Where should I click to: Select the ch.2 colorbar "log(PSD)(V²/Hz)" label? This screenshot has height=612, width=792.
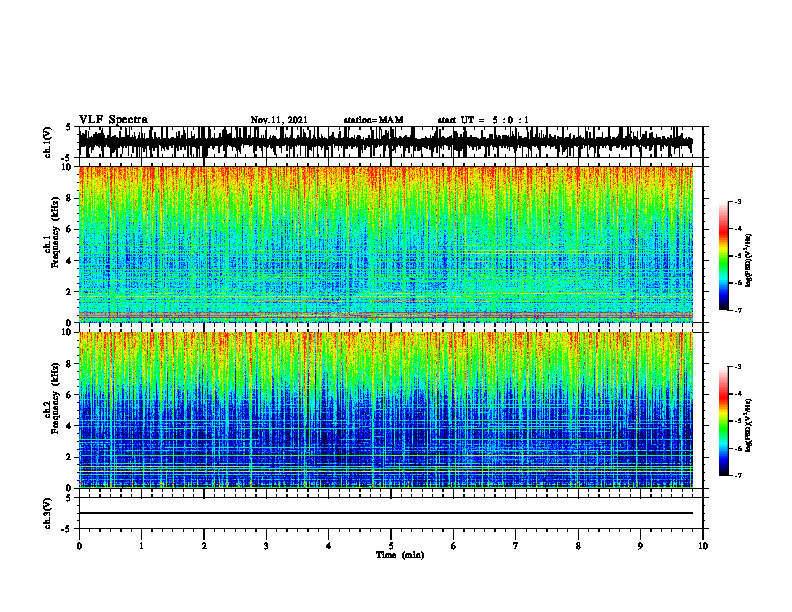(748, 425)
